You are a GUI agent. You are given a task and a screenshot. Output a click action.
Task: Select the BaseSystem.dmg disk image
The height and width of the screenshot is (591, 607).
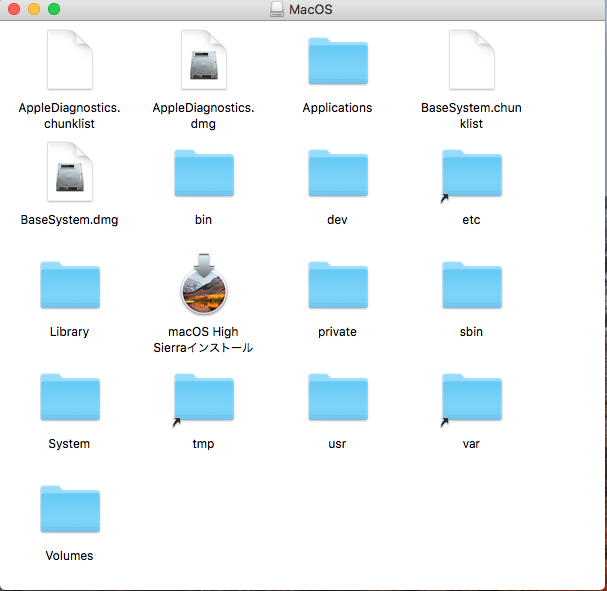69,174
